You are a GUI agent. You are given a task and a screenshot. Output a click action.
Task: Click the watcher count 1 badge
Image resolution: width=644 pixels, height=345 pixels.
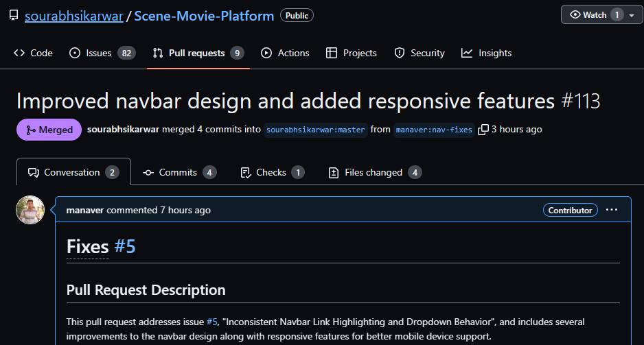tap(617, 15)
